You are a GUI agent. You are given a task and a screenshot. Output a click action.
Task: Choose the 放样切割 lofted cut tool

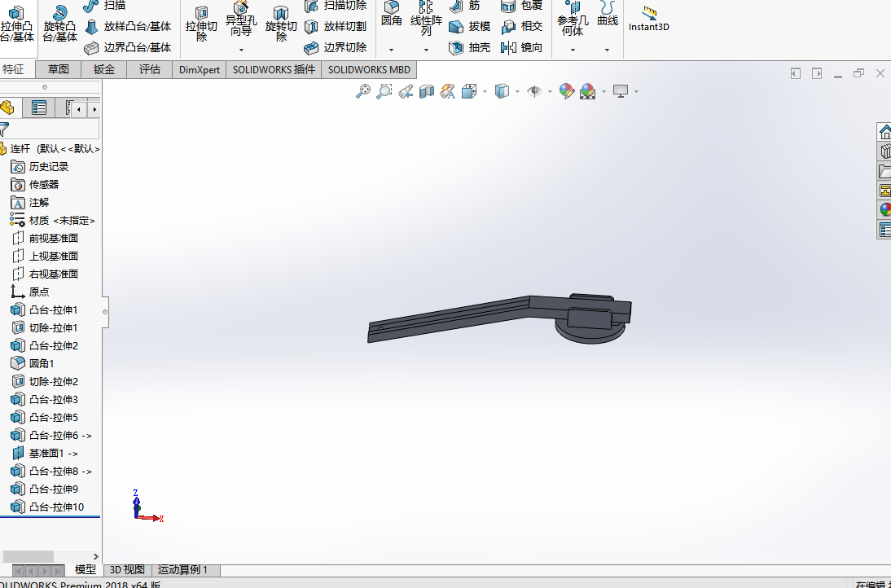[x=336, y=26]
